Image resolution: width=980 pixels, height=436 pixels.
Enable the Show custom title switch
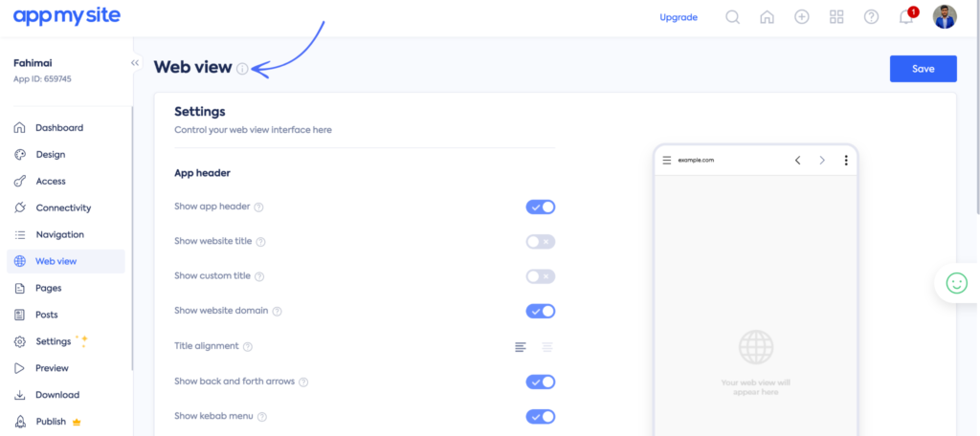tap(541, 276)
